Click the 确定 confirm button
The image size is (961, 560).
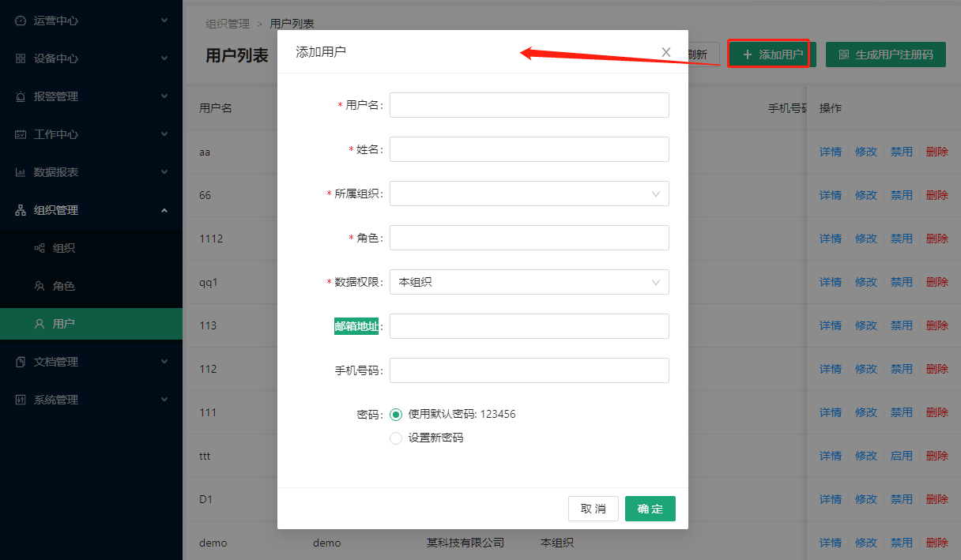(650, 509)
